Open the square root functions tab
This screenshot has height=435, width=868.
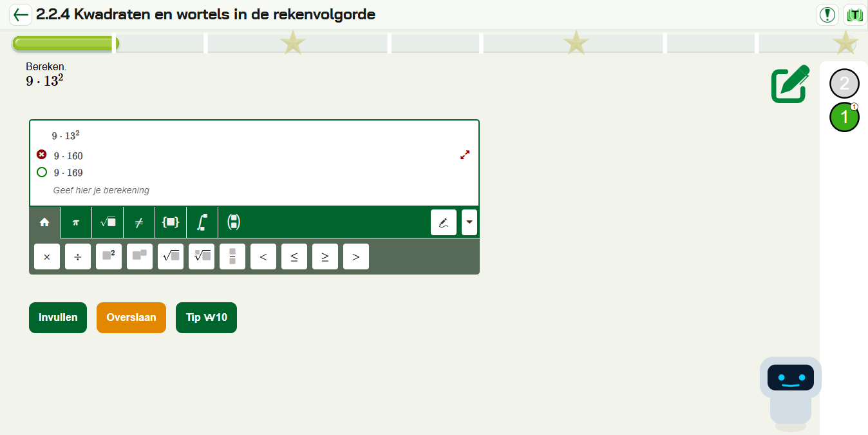pyautogui.click(x=108, y=222)
